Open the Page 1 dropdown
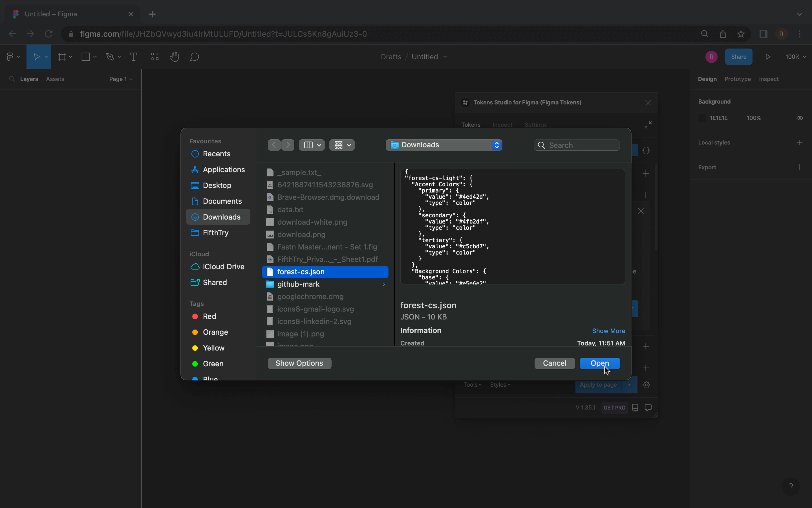 point(121,79)
